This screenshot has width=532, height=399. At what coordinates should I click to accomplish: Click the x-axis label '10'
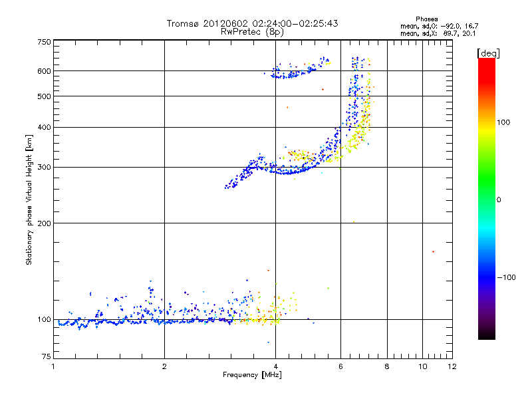pyautogui.click(x=423, y=367)
